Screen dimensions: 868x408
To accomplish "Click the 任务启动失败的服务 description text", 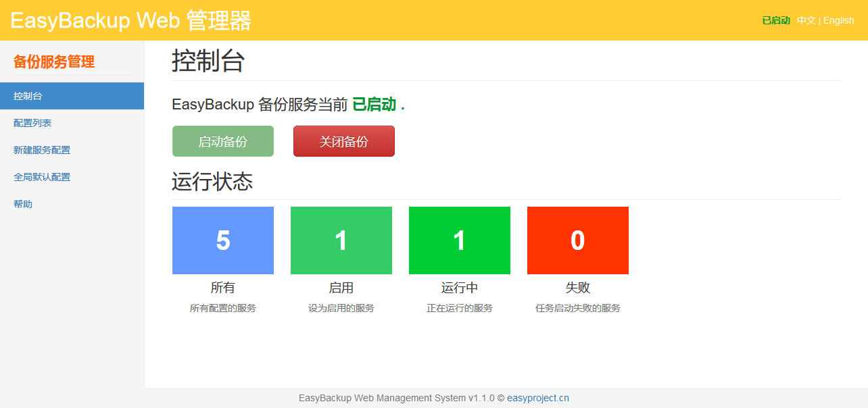I will point(578,308).
